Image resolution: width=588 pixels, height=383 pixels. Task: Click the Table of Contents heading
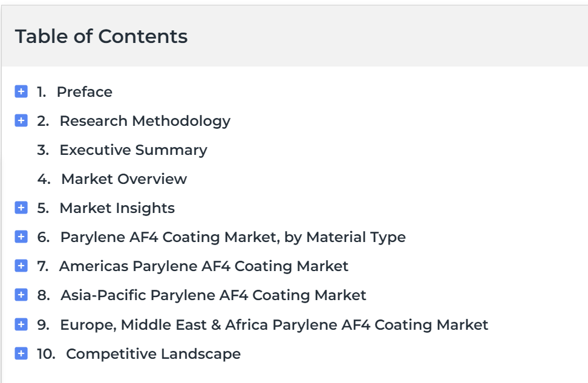(x=101, y=36)
